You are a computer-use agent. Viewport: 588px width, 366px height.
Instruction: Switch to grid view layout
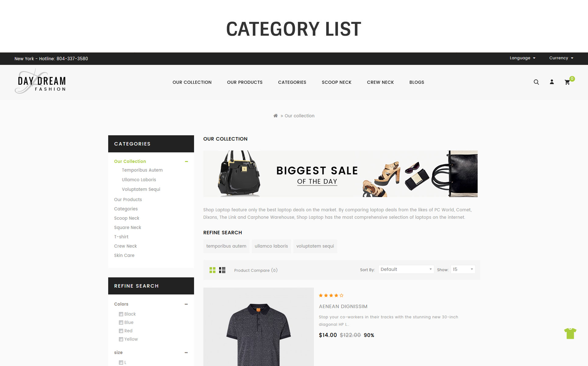pyautogui.click(x=212, y=270)
